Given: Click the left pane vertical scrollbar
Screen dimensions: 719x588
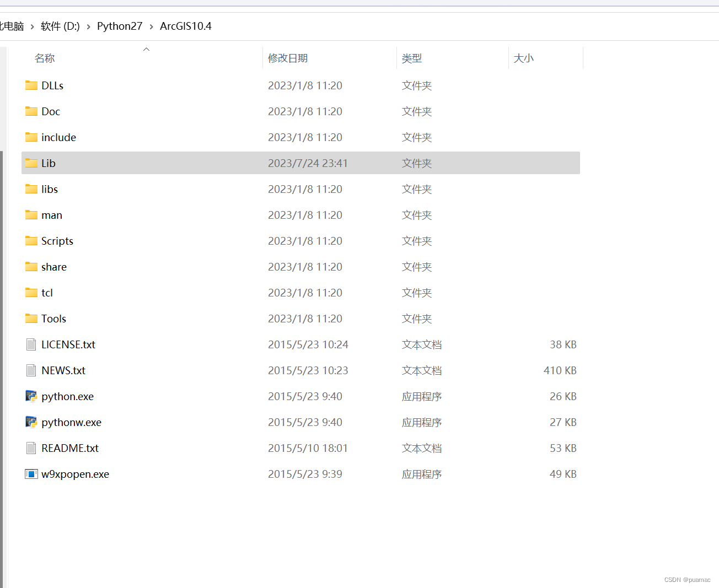Looking at the screenshot, I should 2,369.
